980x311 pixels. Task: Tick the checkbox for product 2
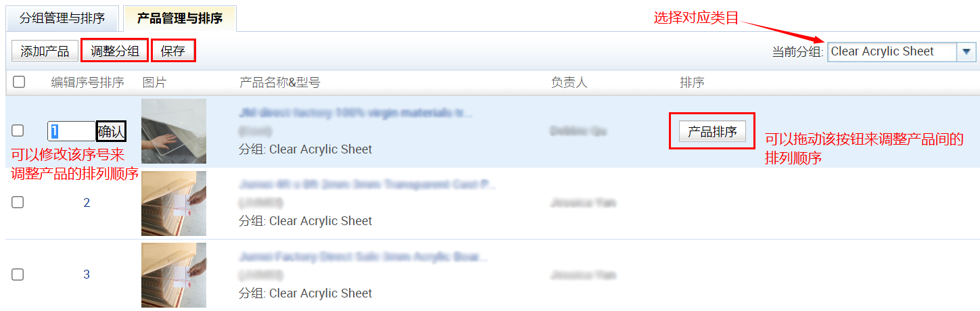tap(18, 202)
